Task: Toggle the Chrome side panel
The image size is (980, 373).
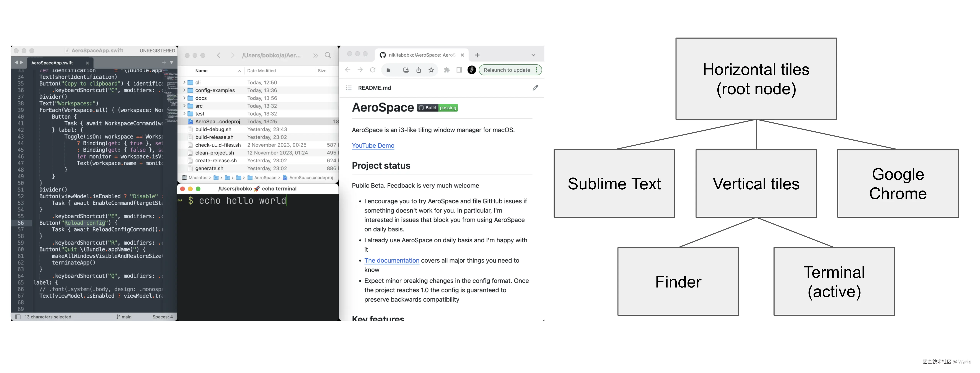Action: pyautogui.click(x=459, y=70)
